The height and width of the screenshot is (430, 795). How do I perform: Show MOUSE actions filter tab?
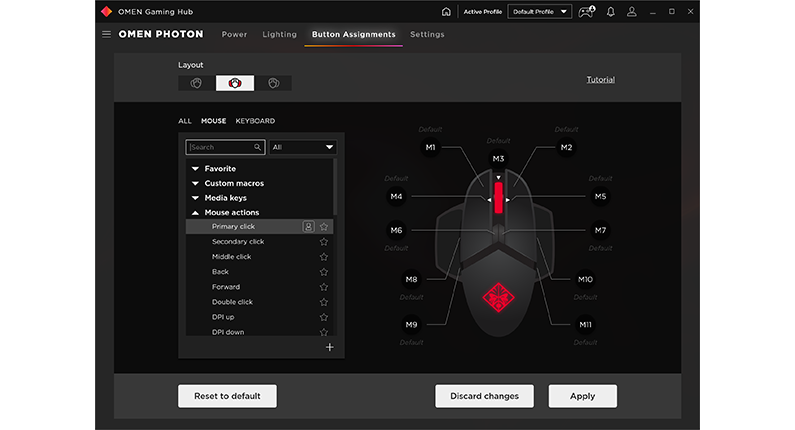click(213, 121)
